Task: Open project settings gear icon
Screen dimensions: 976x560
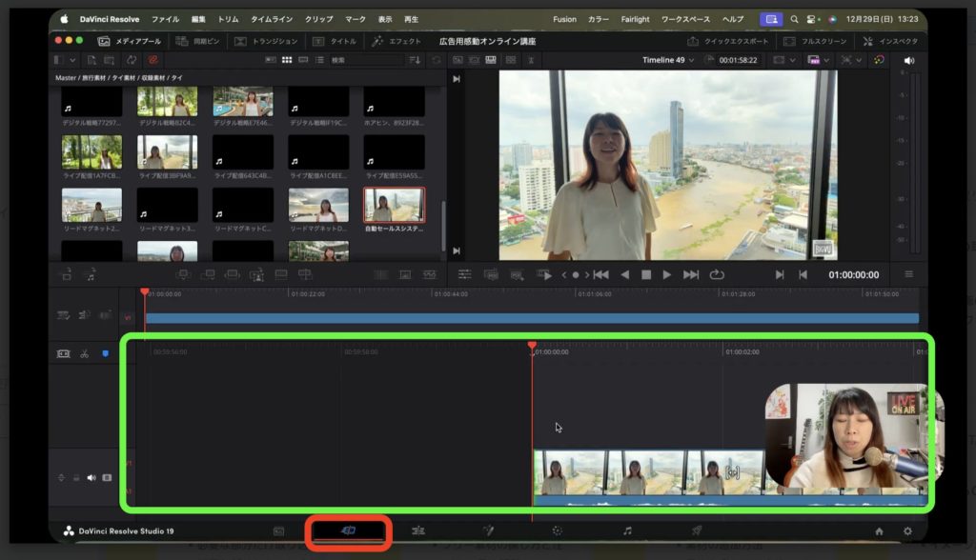Action: click(x=907, y=531)
